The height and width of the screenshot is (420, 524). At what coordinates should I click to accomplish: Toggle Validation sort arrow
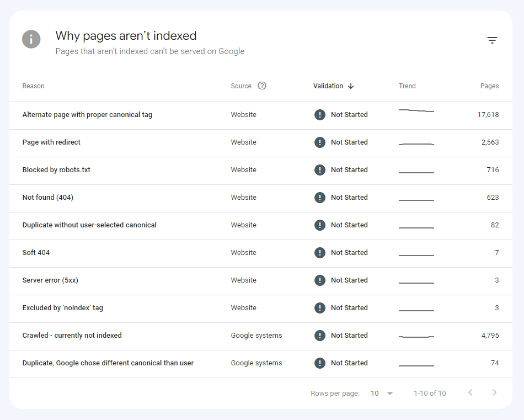coord(351,86)
